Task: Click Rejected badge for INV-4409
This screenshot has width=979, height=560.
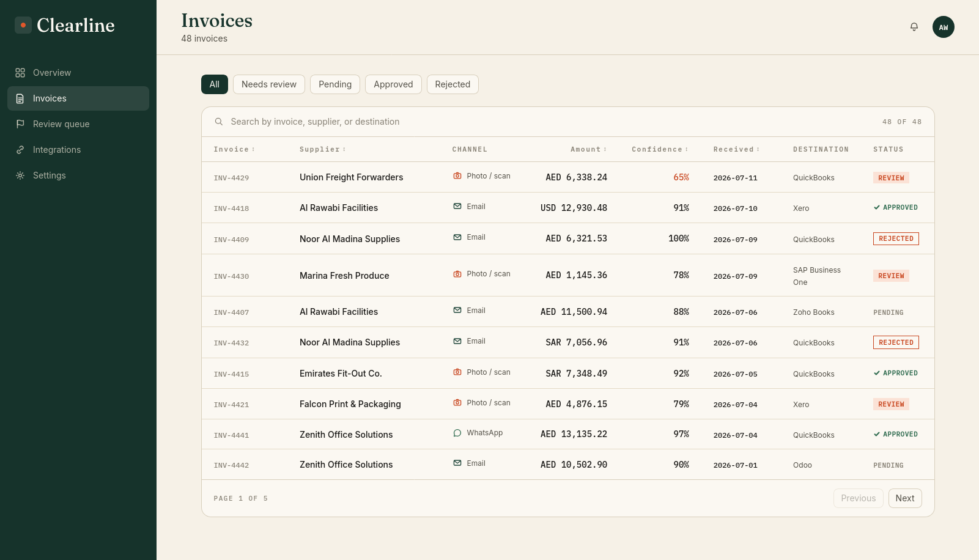Action: (896, 239)
